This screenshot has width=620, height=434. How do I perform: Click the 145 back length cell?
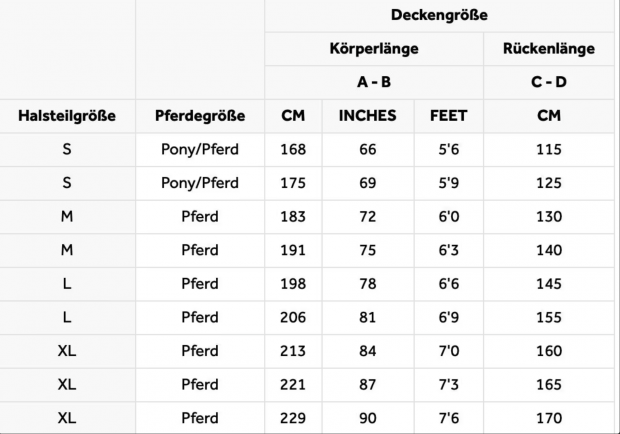(549, 284)
